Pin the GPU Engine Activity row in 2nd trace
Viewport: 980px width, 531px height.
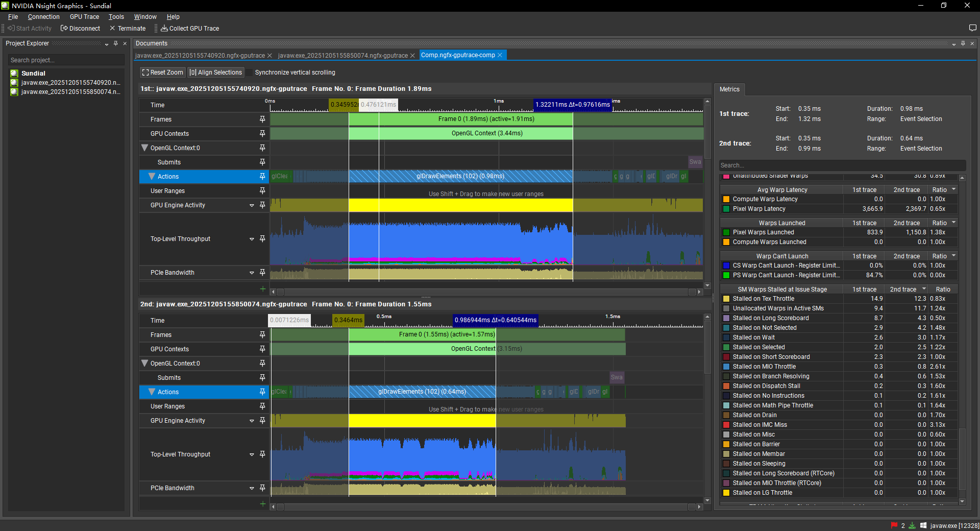click(262, 420)
